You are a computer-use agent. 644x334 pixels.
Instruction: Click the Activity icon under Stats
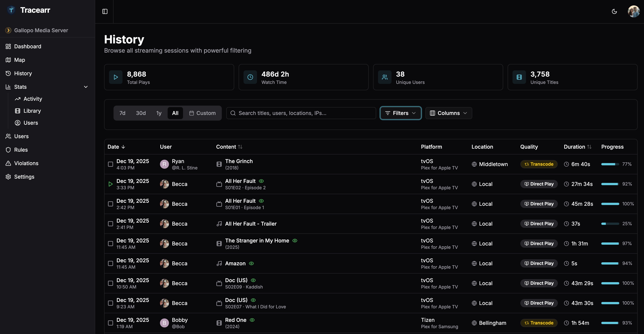click(x=17, y=99)
